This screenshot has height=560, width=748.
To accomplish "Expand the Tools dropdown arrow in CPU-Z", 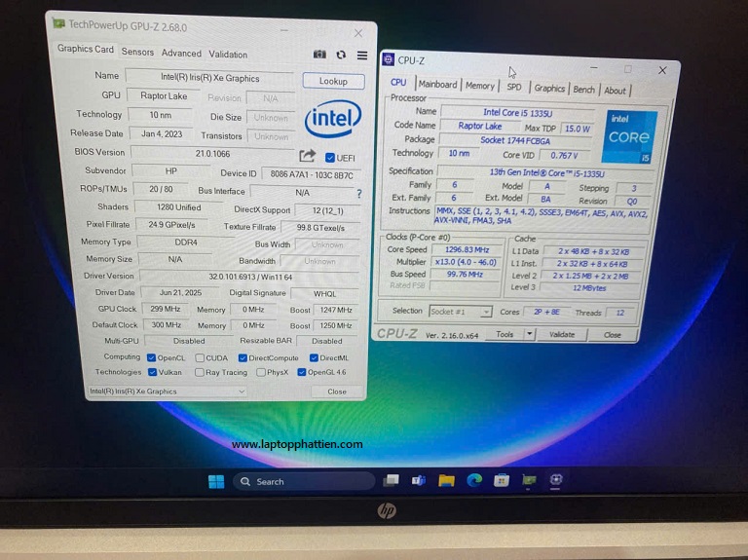I will (x=529, y=334).
